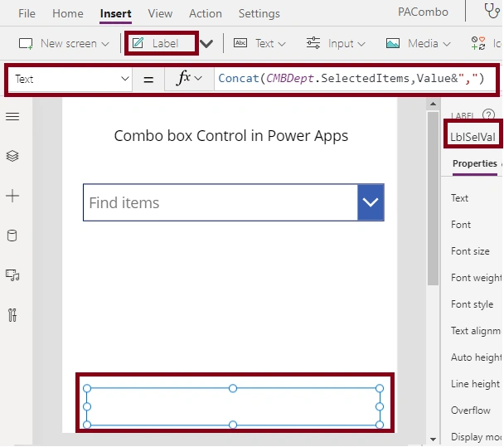504x447 pixels.
Task: Open the Action ribbon tab
Action: [x=206, y=13]
